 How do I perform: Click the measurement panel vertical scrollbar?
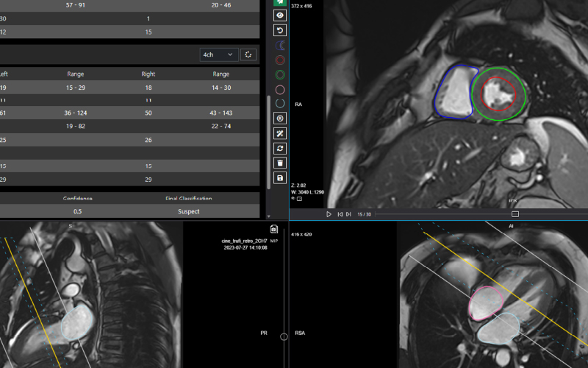pyautogui.click(x=268, y=142)
